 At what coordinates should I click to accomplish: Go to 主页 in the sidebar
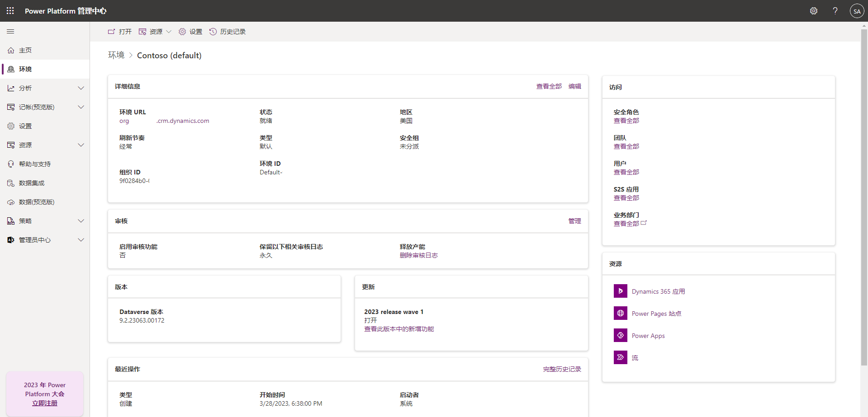(x=45, y=51)
